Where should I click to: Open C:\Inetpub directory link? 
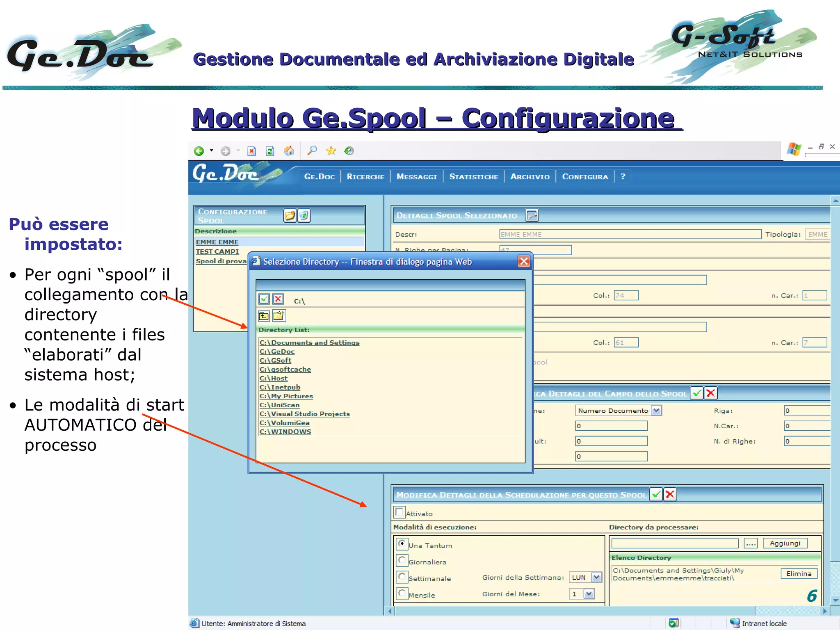coord(280,387)
